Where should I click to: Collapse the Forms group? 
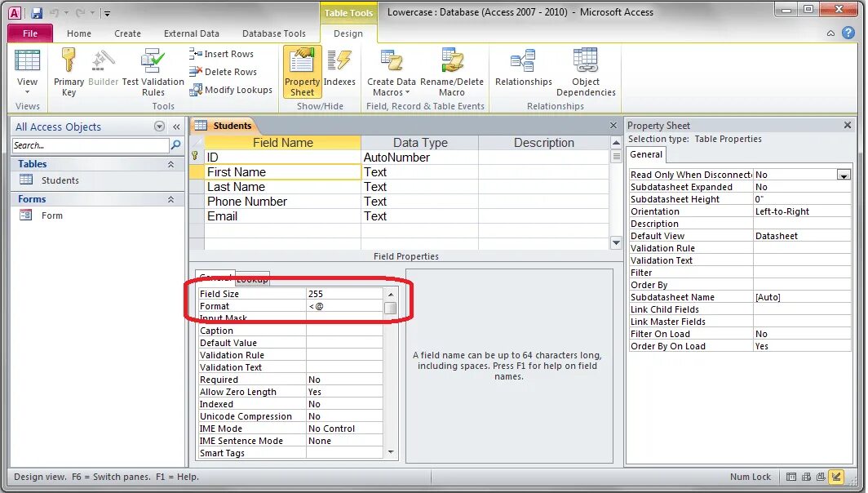coord(170,199)
